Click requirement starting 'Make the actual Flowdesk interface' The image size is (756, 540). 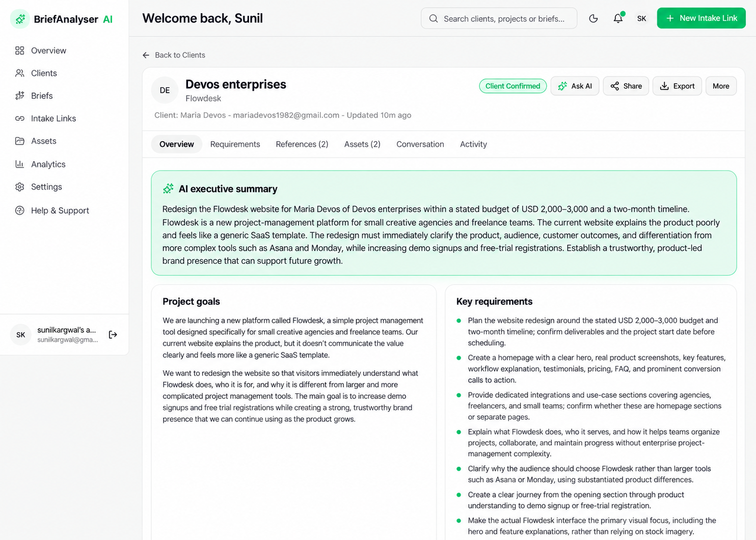coord(592,526)
